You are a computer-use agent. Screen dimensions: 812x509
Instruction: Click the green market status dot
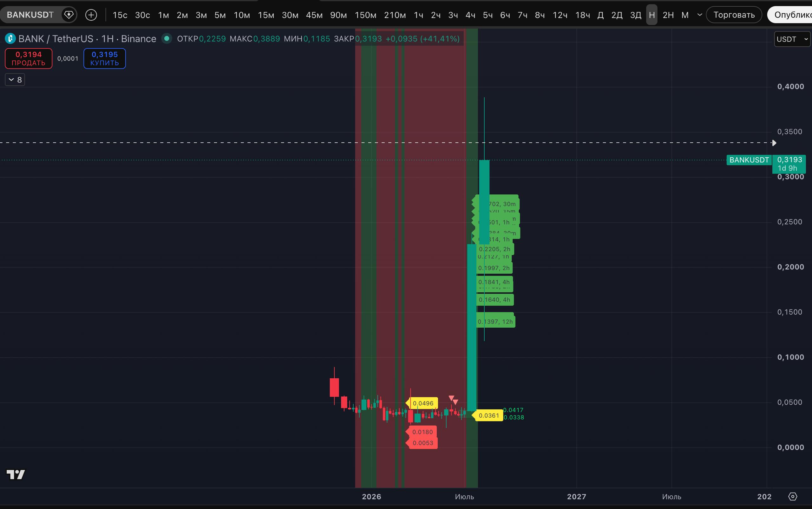167,39
